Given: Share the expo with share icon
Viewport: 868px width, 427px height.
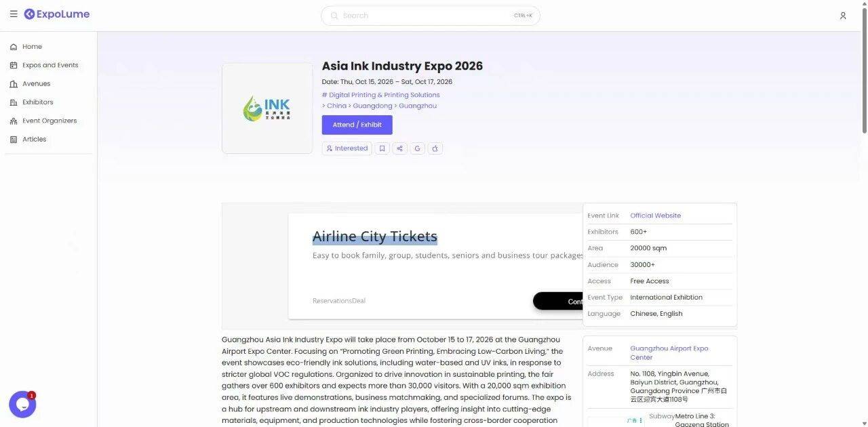Looking at the screenshot, I should click(400, 148).
